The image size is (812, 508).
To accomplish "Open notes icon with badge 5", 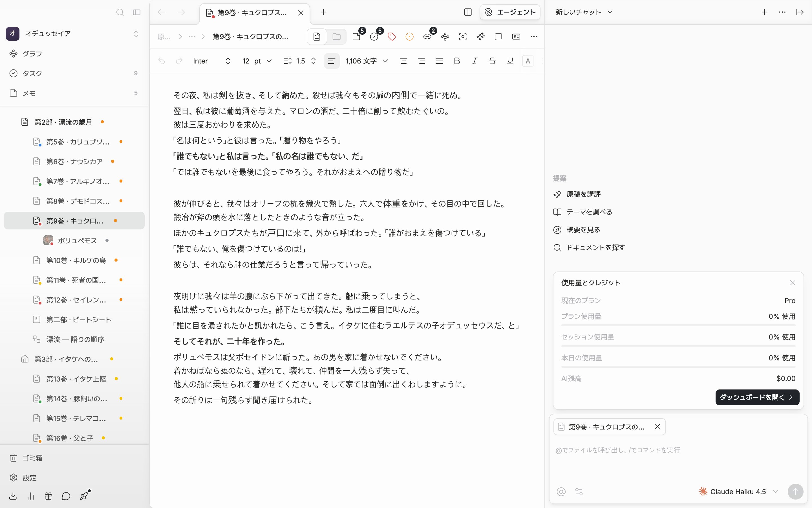I will click(x=357, y=37).
